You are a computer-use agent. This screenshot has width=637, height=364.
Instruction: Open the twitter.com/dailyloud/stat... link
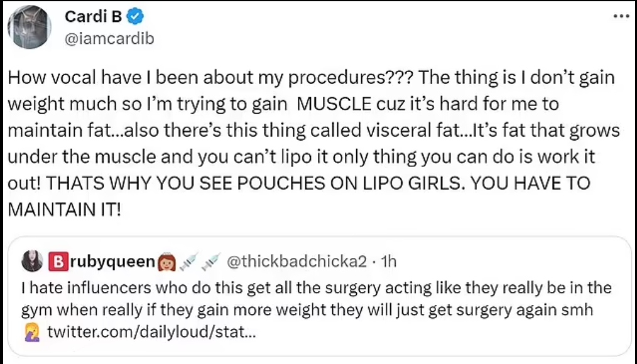click(151, 333)
